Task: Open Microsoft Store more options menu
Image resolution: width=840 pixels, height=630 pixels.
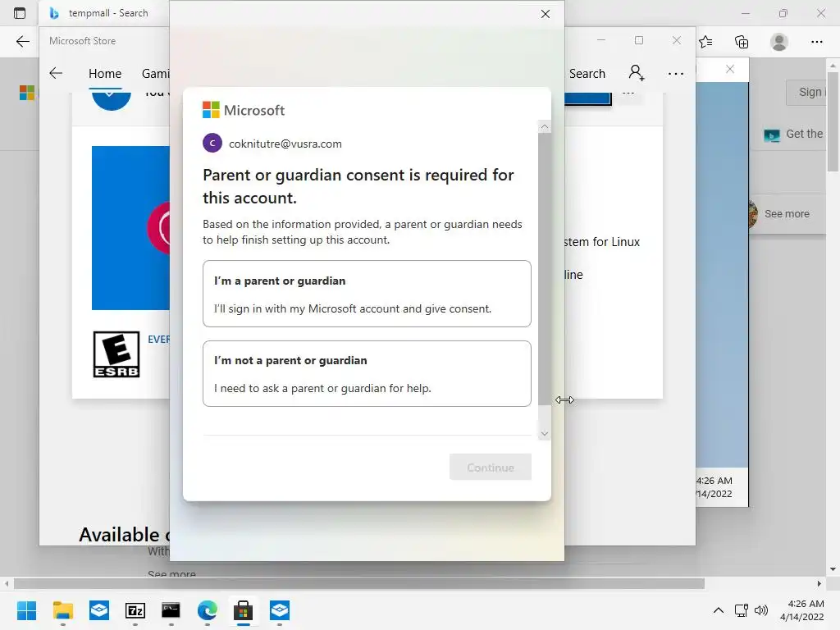Action: (676, 73)
